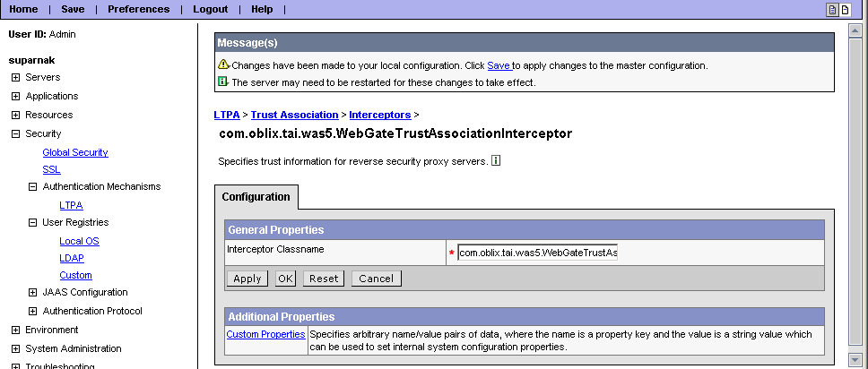Click the second page icon at top right
Screen dimensions: 868x369
845,10
